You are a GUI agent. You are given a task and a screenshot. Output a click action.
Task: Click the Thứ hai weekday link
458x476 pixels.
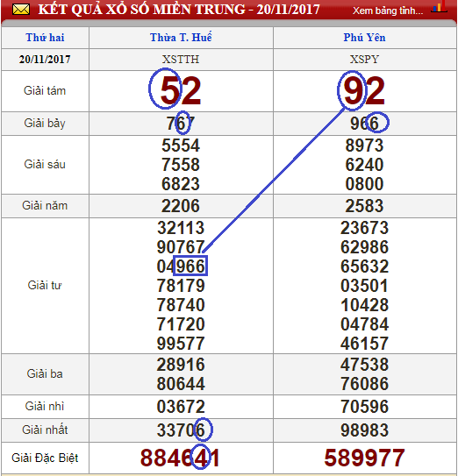click(45, 38)
